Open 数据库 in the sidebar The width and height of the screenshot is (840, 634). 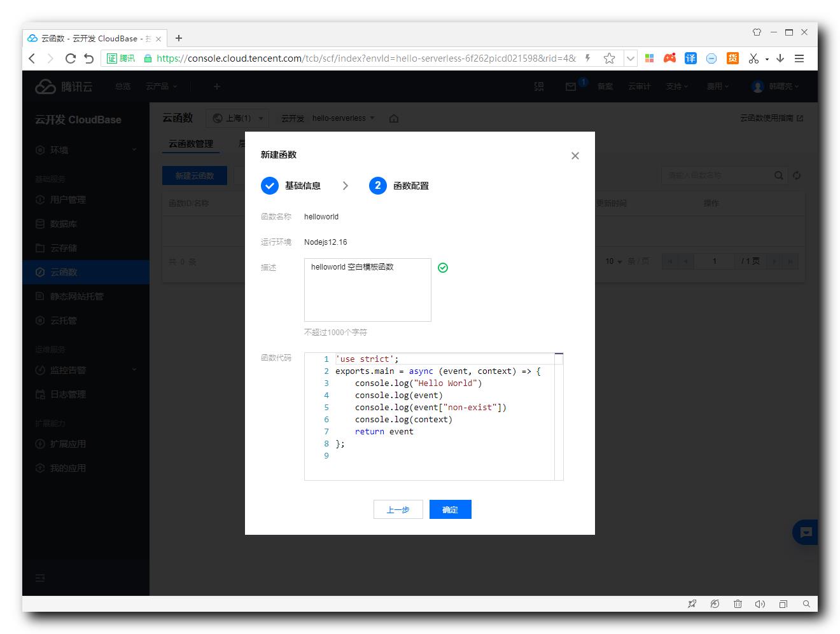coord(86,224)
